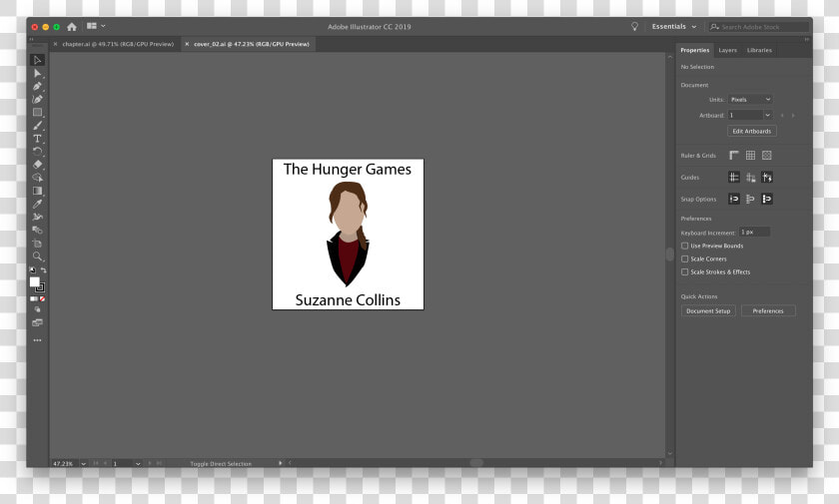Viewport: 839px width, 504px height.
Task: Select the Direct Selection tool
Action: (x=37, y=73)
